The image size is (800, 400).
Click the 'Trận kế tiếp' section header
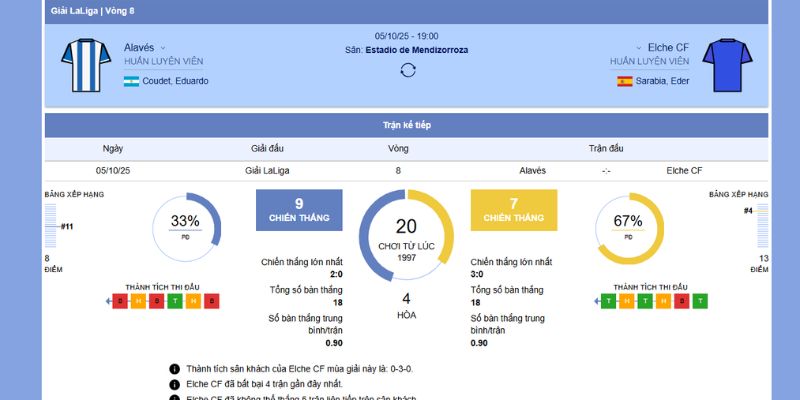tap(406, 125)
